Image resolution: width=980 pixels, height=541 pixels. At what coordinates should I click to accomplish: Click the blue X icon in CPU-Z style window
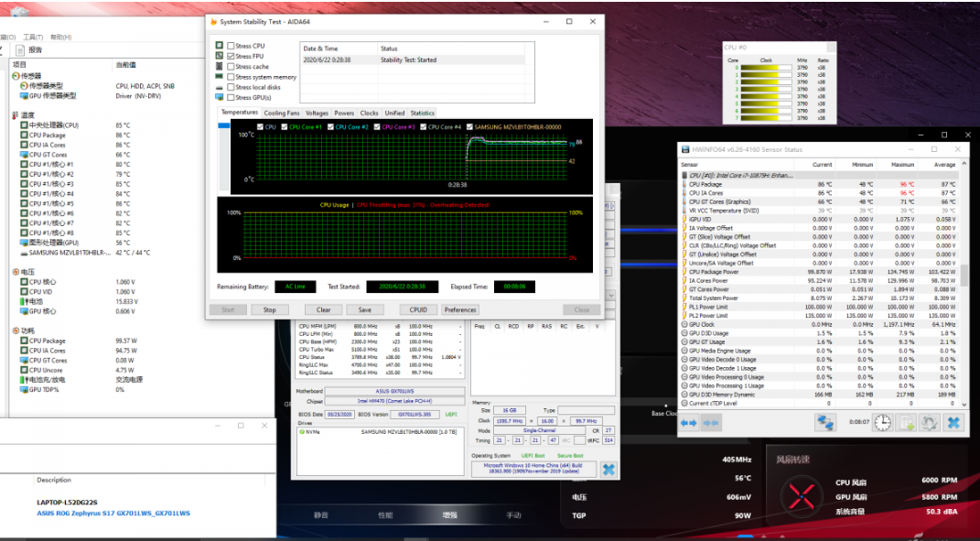[x=608, y=469]
